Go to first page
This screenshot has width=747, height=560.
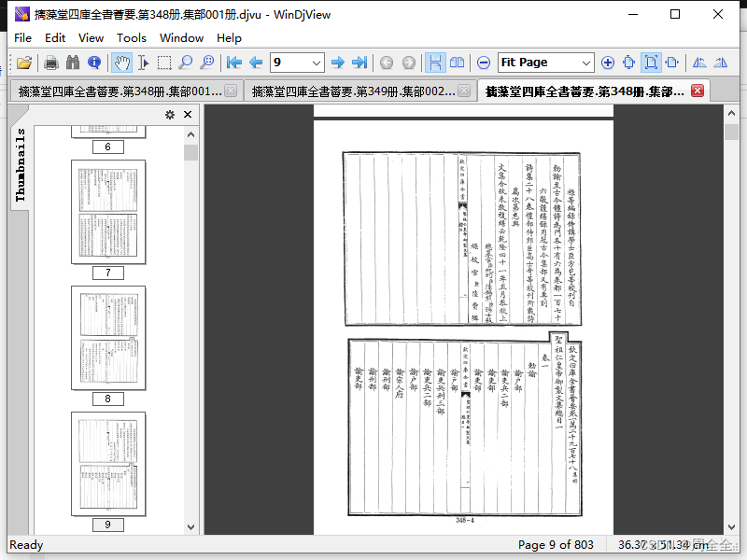click(x=234, y=63)
